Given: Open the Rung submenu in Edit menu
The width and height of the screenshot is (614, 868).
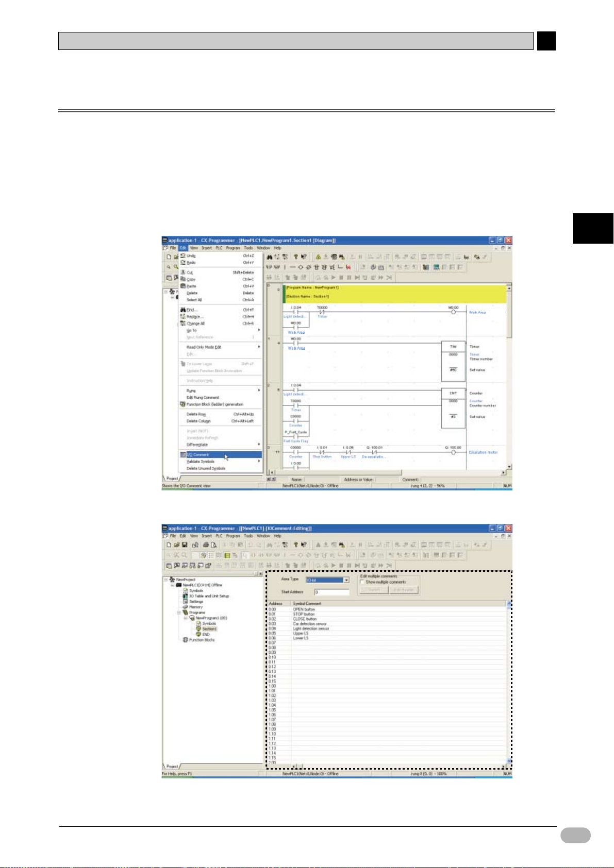Looking at the screenshot, I should click(221, 390).
